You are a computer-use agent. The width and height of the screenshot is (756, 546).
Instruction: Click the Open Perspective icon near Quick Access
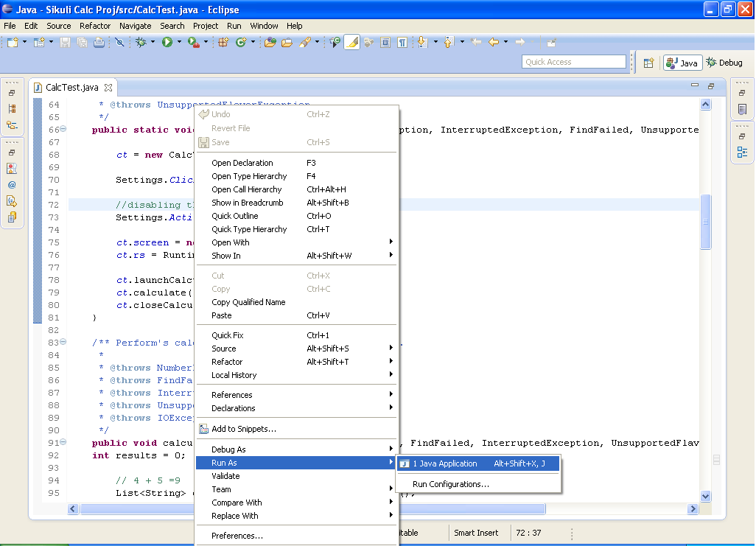pyautogui.click(x=648, y=62)
